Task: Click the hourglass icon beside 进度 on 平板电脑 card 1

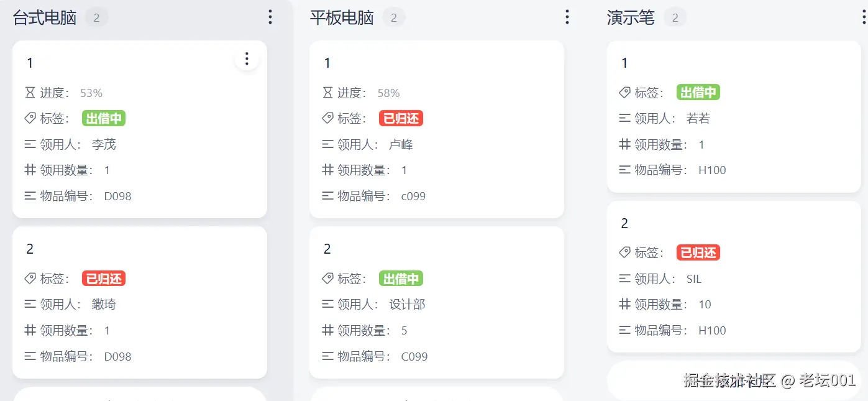Action: coord(328,92)
